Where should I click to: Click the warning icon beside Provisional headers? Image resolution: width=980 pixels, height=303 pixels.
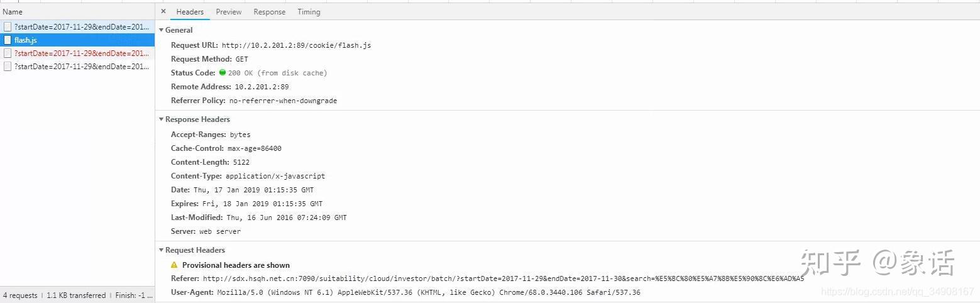pos(174,265)
